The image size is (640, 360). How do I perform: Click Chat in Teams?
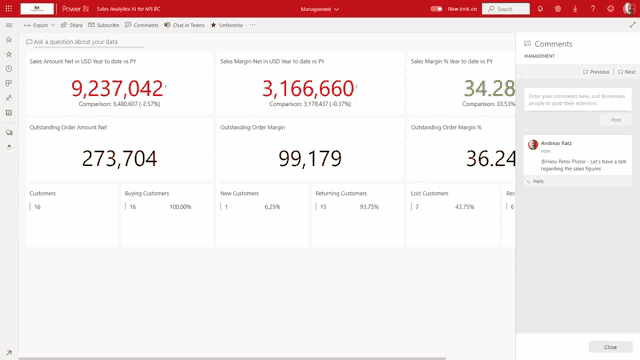[184, 25]
